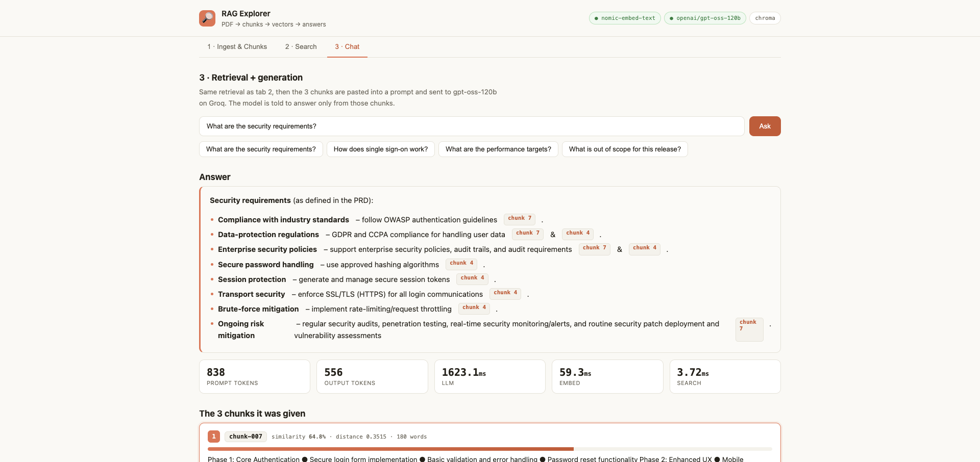
Task: Click 'similarity 64.8%' text in chunk header
Action: [299, 437]
